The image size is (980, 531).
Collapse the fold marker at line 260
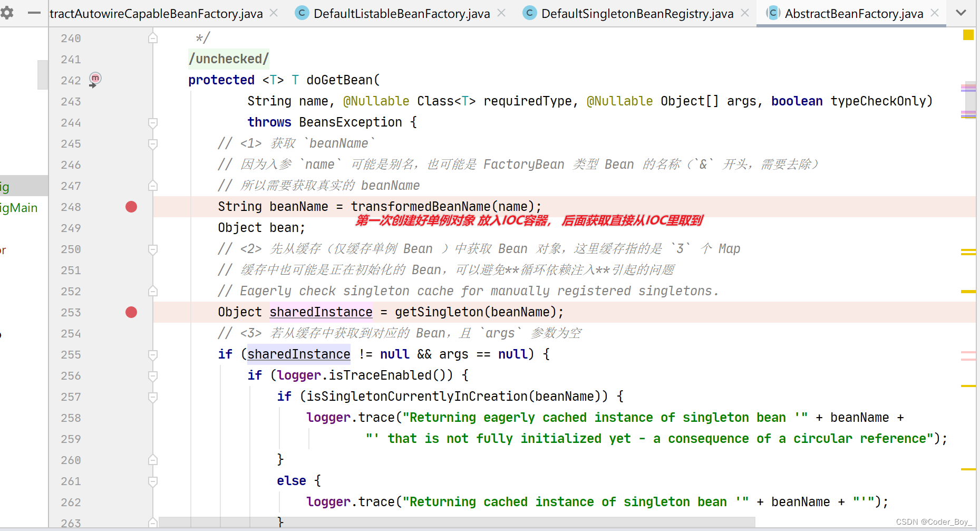coord(153,460)
